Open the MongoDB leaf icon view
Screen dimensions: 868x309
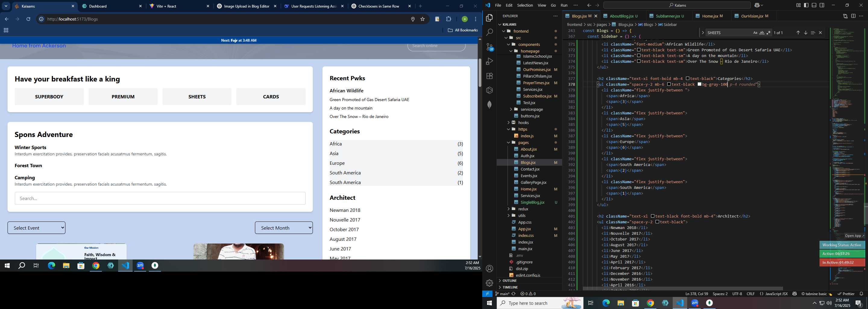click(489, 105)
